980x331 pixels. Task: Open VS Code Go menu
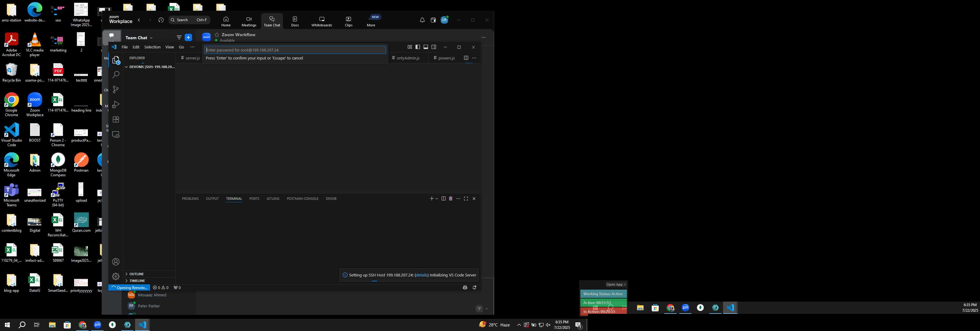pyautogui.click(x=182, y=47)
